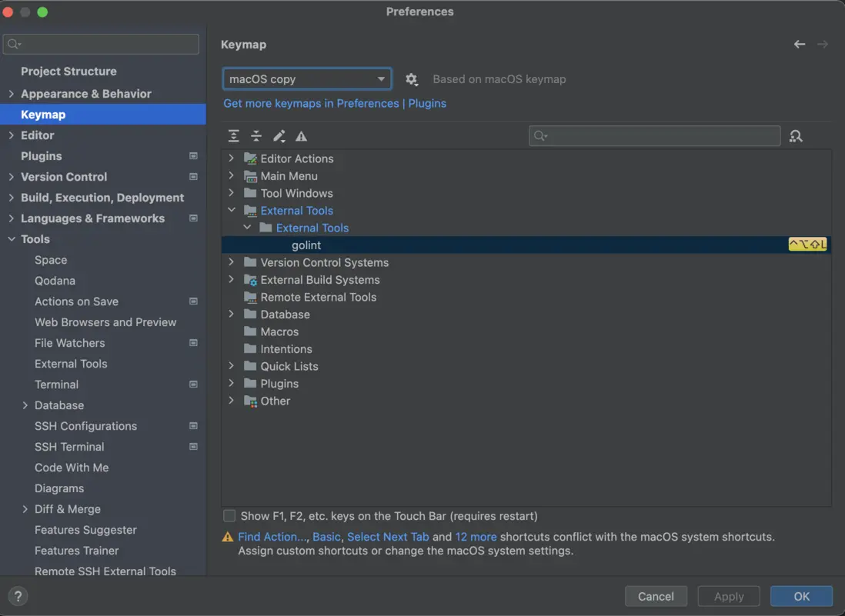Open the macOS copy keymap dropdown
This screenshot has height=616, width=845.
[306, 79]
